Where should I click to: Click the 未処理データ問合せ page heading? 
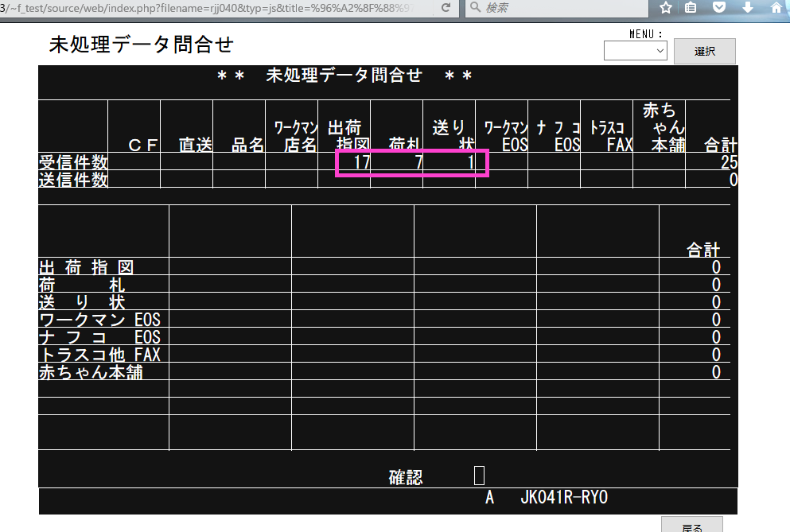pyautogui.click(x=141, y=45)
